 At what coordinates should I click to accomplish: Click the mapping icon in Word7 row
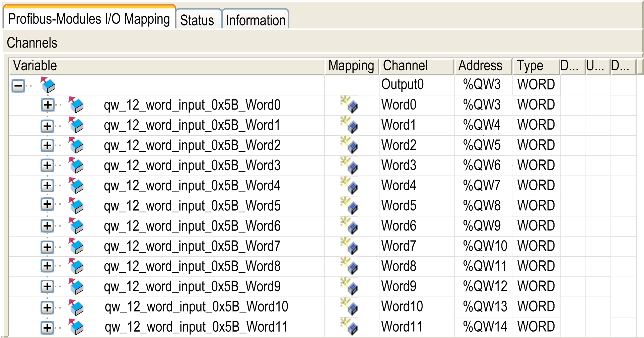coord(349,246)
